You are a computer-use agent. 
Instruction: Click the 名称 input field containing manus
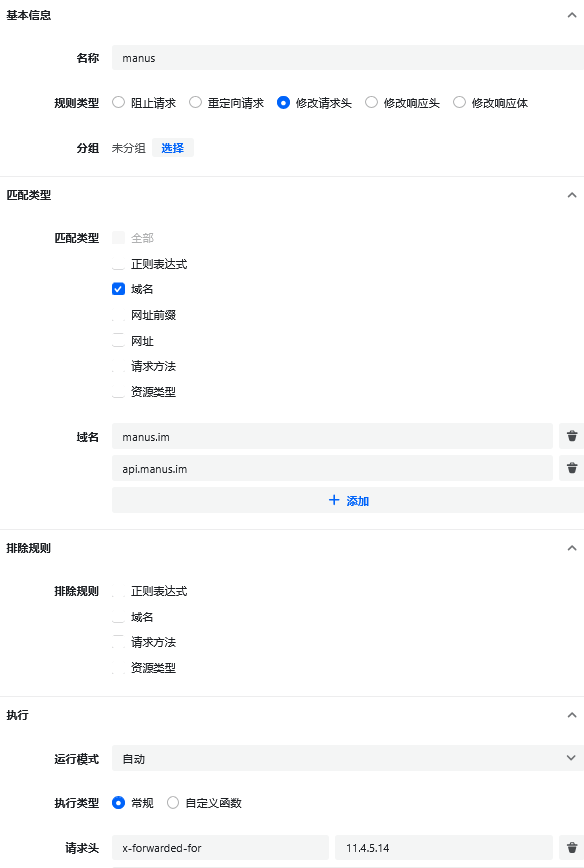click(x=348, y=58)
